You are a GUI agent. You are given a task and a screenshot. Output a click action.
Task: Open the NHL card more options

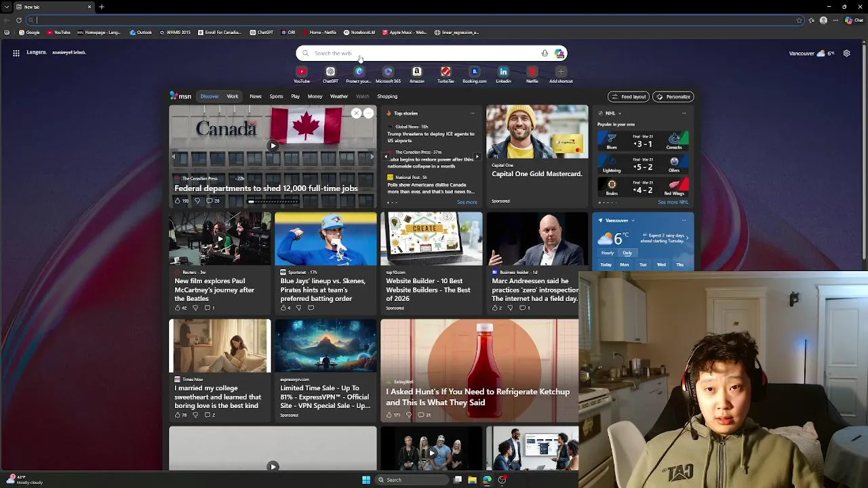pyautogui.click(x=684, y=113)
